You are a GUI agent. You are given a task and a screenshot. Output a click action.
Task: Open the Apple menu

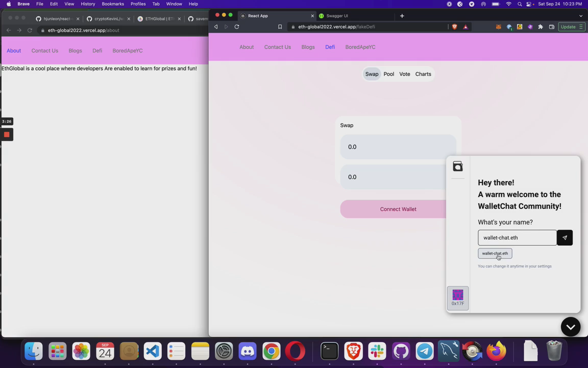tap(9, 4)
